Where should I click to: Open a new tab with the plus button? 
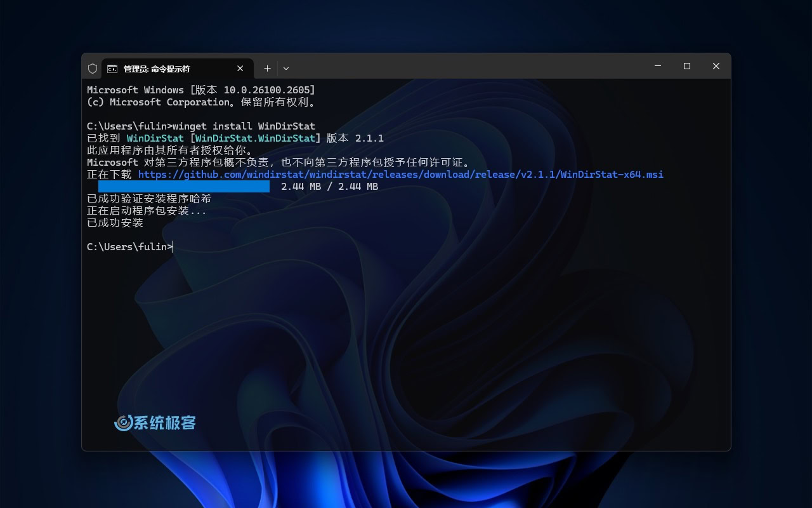[x=267, y=69]
